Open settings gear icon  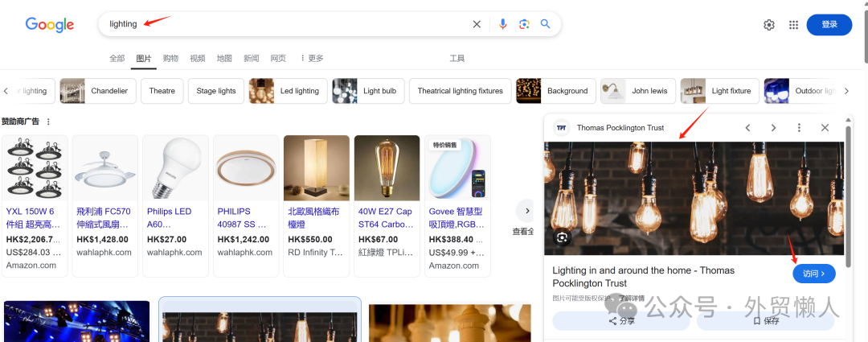[x=769, y=25]
